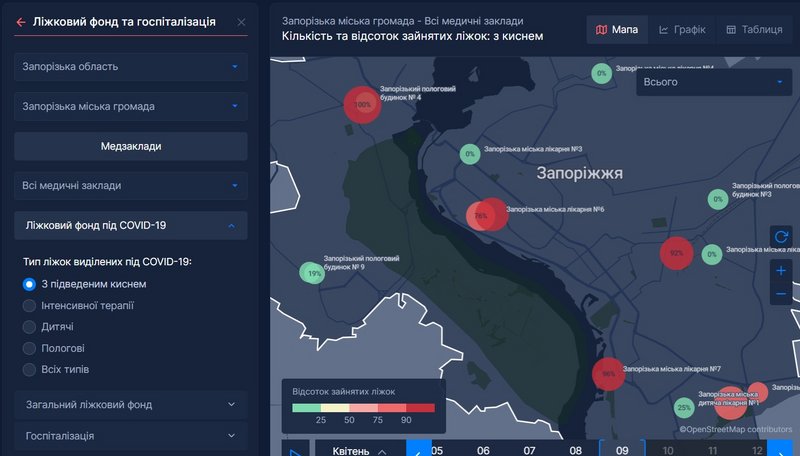
Task: Switch to the Графік tab
Action: click(682, 30)
